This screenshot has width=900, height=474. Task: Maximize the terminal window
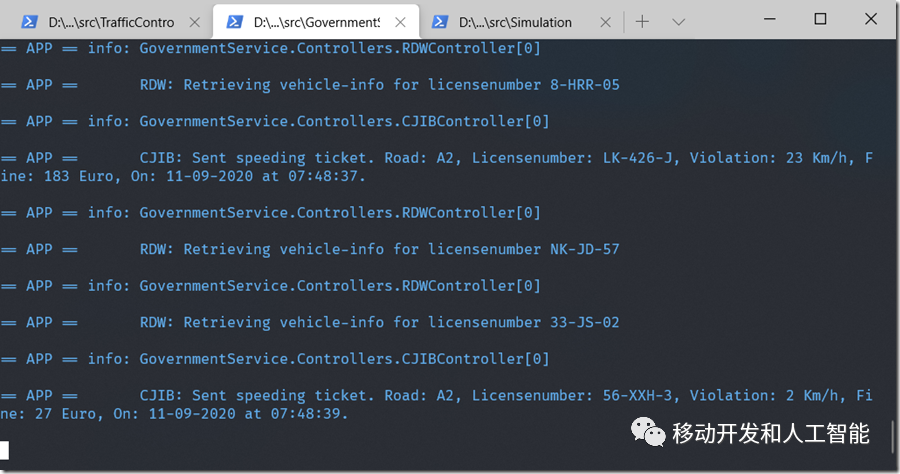tap(820, 19)
